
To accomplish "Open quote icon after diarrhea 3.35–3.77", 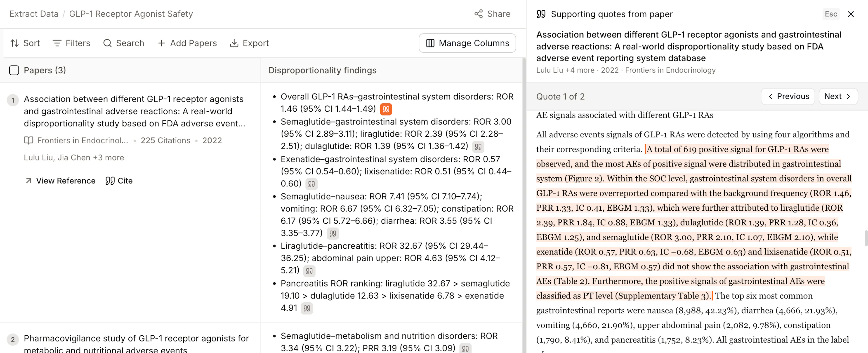I will [333, 233].
